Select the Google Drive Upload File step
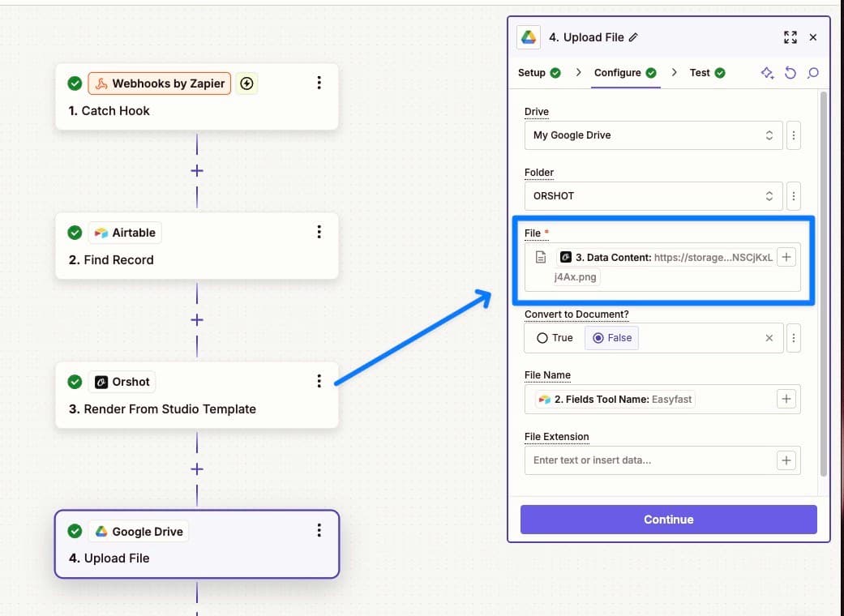The image size is (844, 616). tap(197, 544)
